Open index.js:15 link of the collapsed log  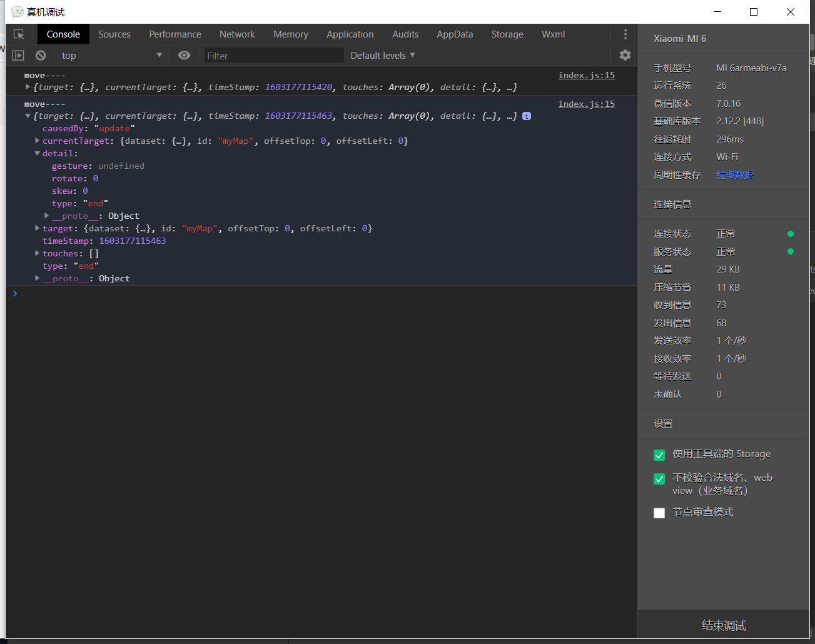tap(587, 75)
